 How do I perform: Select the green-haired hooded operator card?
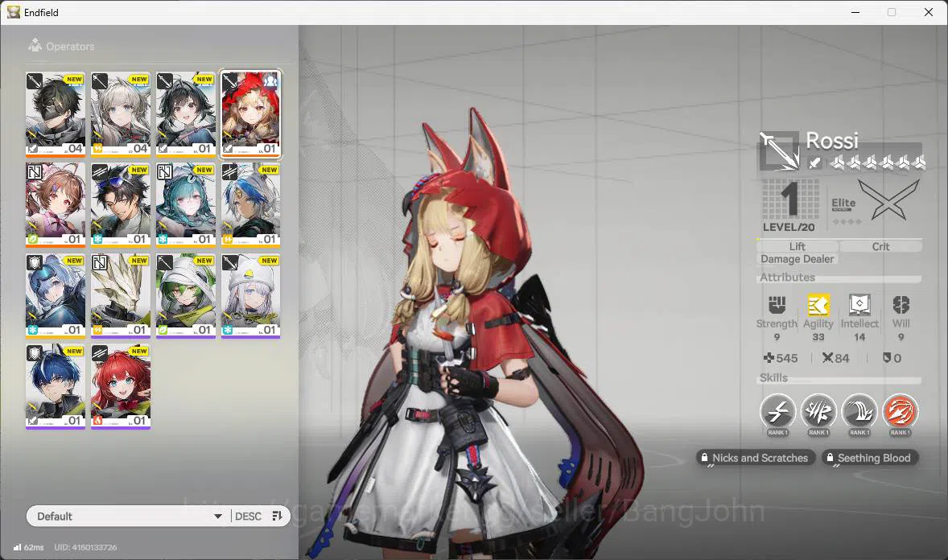(x=186, y=296)
